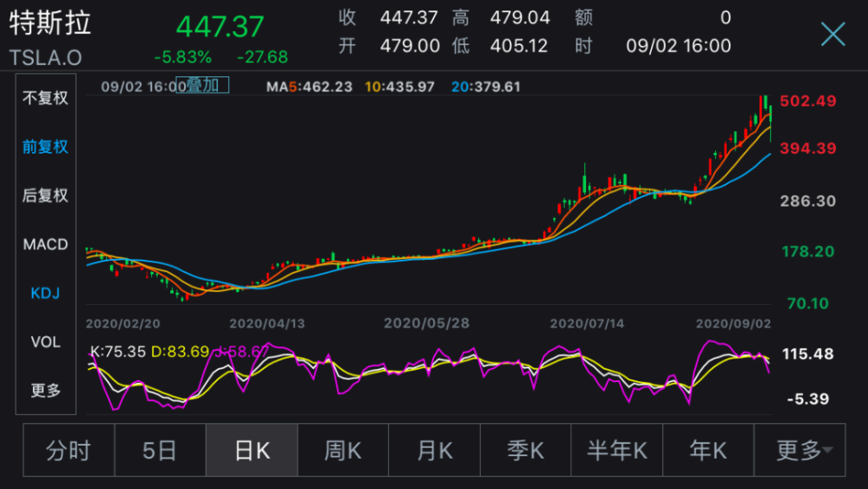Click the -5.39 KDJ axis label
Image resolution: width=868 pixels, height=489 pixels.
click(807, 399)
